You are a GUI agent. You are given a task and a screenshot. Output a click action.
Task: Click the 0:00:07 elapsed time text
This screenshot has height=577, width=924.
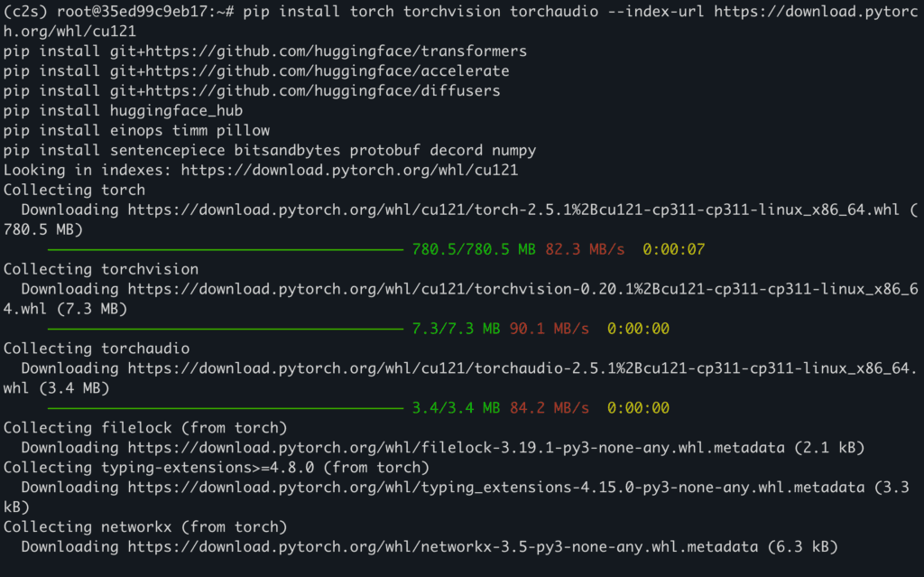point(674,249)
